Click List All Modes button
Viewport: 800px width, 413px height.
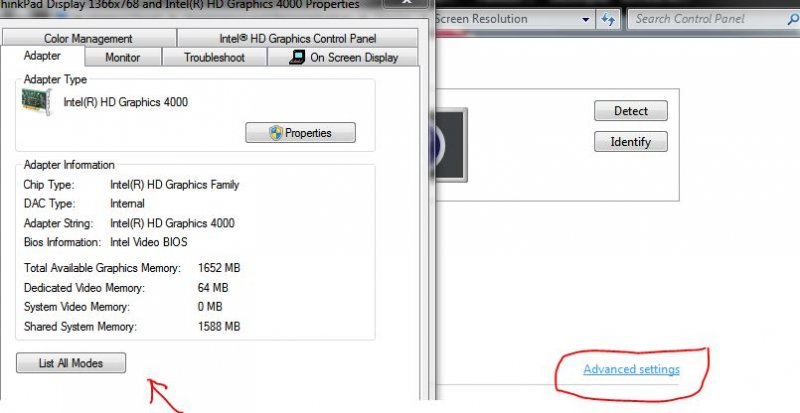[71, 363]
